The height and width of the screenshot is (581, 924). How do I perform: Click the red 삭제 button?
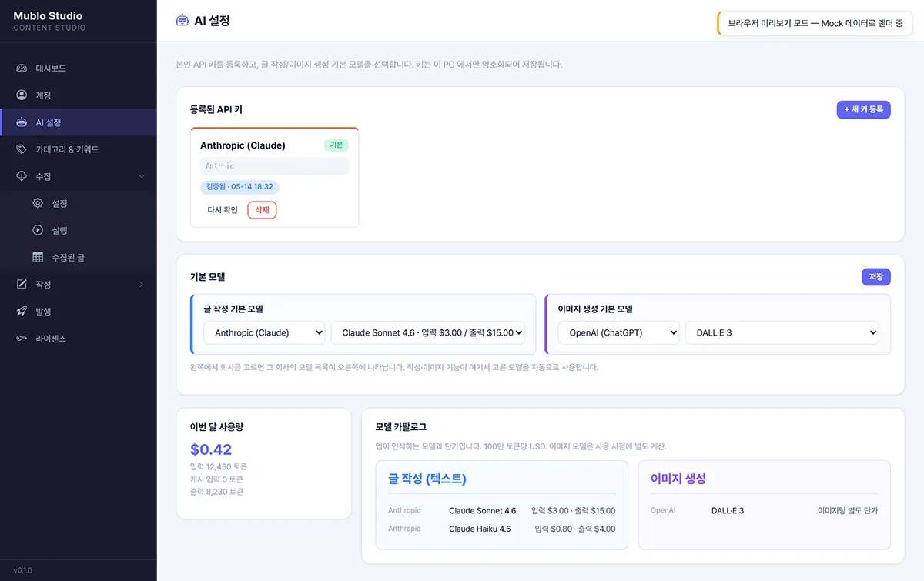coord(262,210)
